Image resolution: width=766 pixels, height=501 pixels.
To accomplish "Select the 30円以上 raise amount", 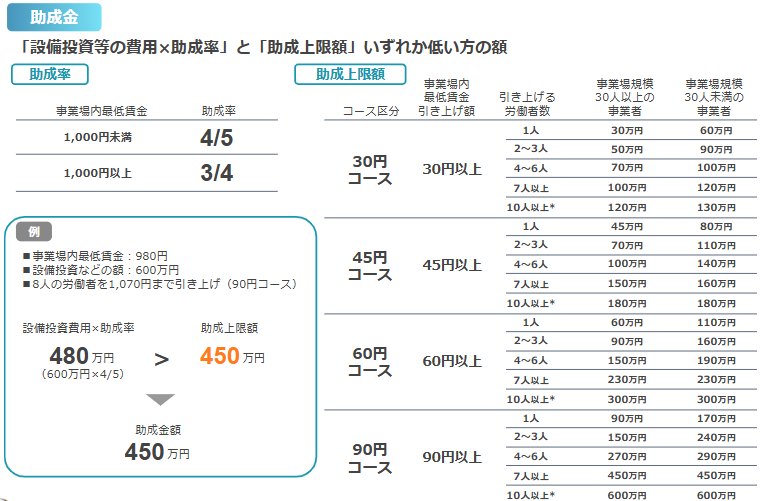I will (452, 169).
